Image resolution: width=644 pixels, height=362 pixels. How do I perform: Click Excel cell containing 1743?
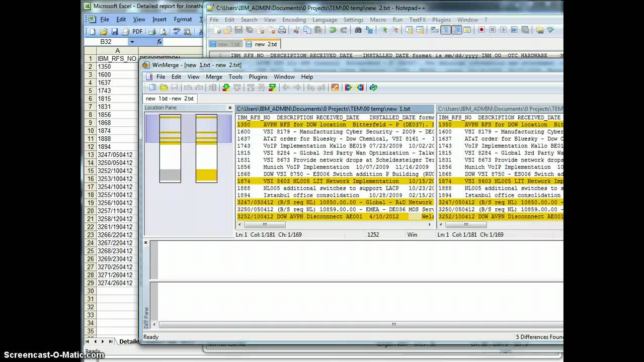pos(117,90)
